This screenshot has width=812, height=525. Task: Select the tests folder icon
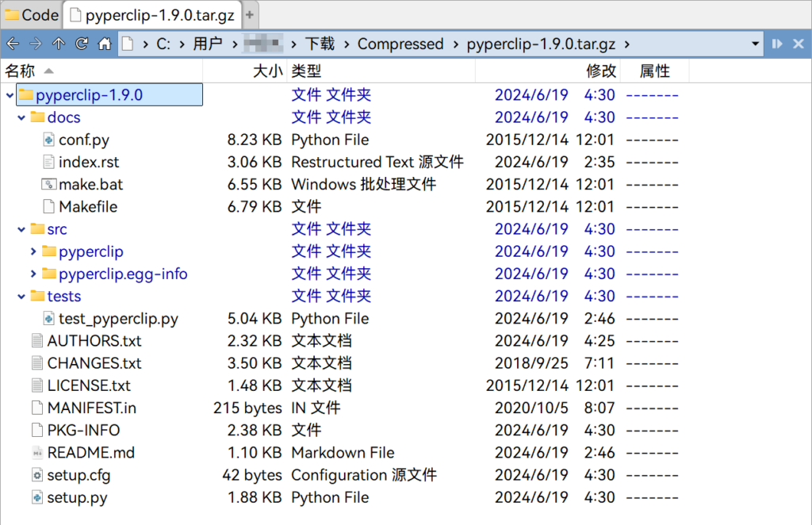coord(37,296)
